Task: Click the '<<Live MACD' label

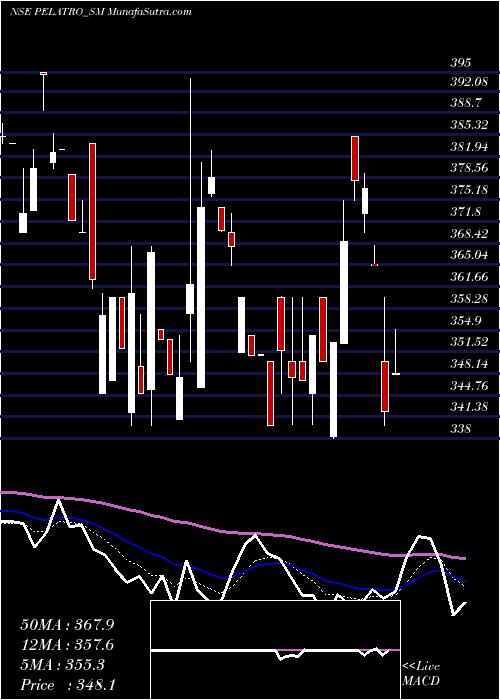Action: tap(421, 673)
